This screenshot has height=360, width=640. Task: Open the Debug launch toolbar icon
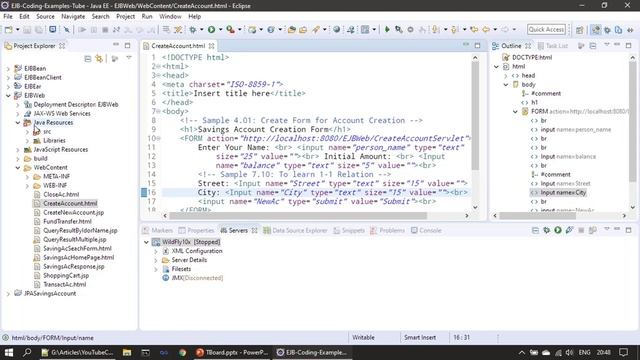192,29
